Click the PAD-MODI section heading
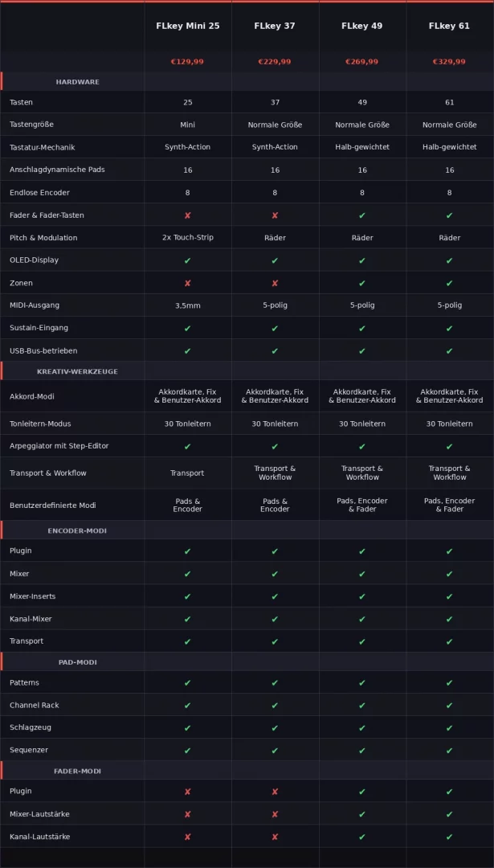 click(x=77, y=662)
